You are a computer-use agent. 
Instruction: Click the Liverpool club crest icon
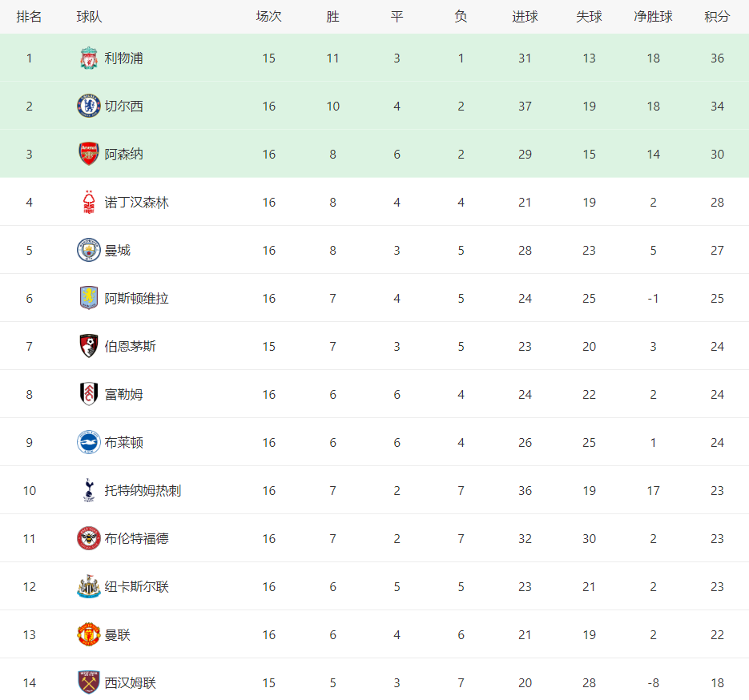(x=88, y=58)
